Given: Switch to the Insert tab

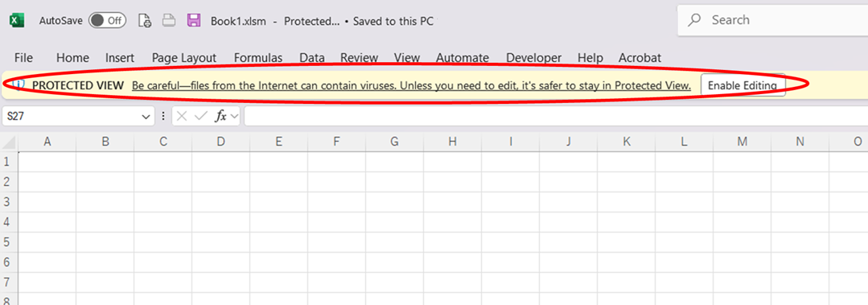Looking at the screenshot, I should point(120,58).
